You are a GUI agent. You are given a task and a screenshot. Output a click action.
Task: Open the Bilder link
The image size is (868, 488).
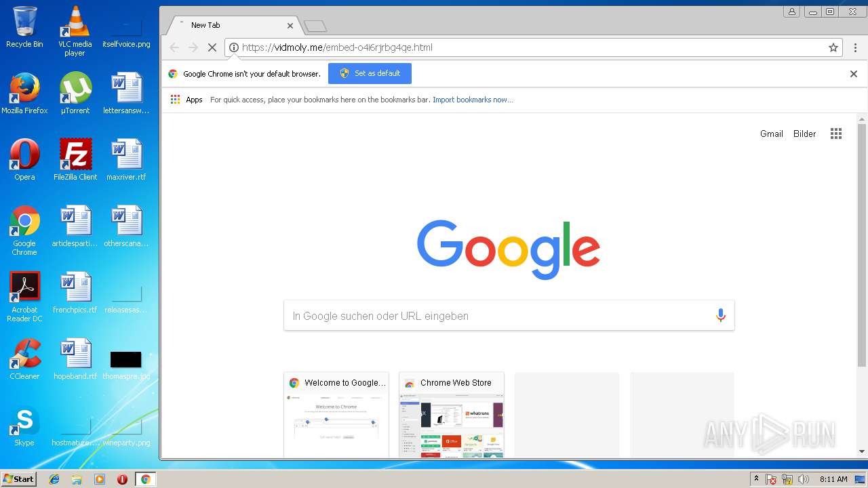coord(805,134)
